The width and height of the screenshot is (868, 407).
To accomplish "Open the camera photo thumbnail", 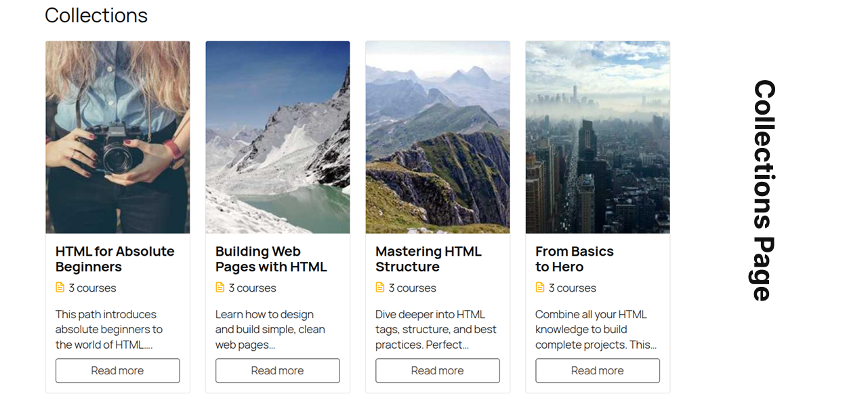I will pyautogui.click(x=118, y=137).
